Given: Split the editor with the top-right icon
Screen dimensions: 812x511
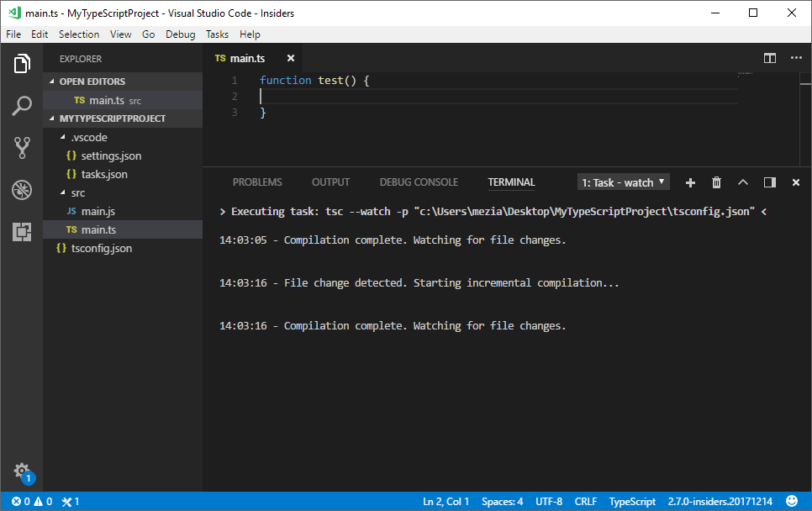Looking at the screenshot, I should 769,58.
